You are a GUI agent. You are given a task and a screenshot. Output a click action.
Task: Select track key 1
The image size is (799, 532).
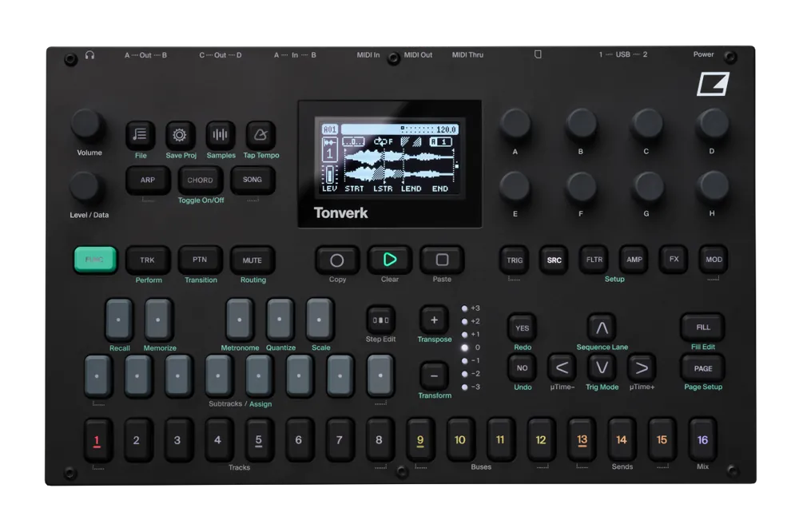(97, 441)
